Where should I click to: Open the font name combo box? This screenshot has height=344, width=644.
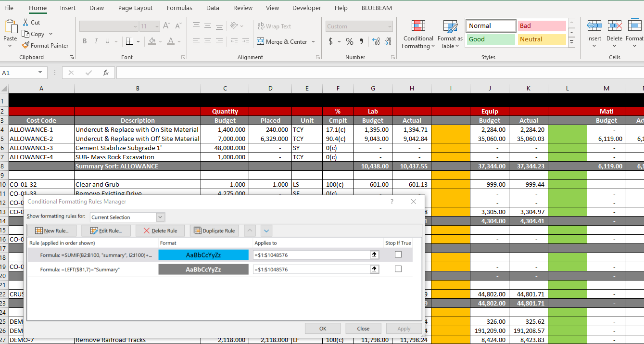click(109, 26)
